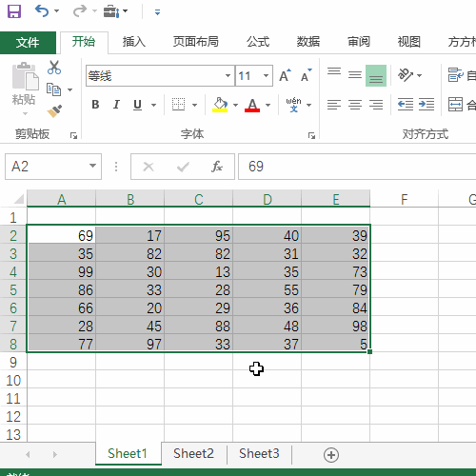Open the toolbox quick access icon
Screen dimensions: 476x476
111,11
